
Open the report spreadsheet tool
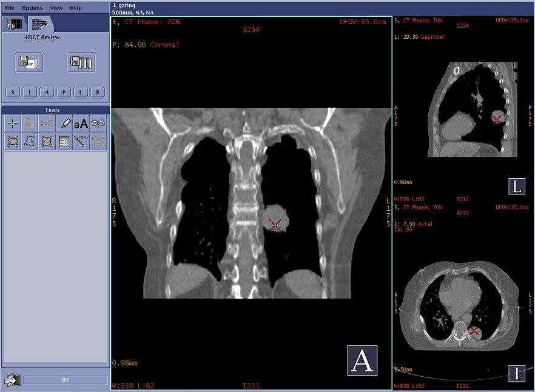tap(62, 141)
